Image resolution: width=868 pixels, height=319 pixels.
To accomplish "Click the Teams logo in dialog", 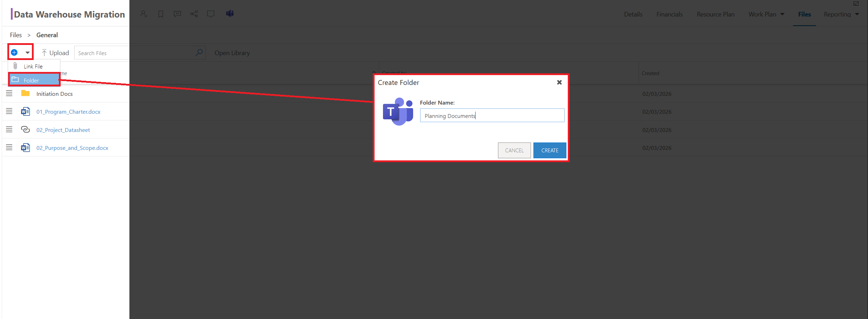I will [398, 112].
